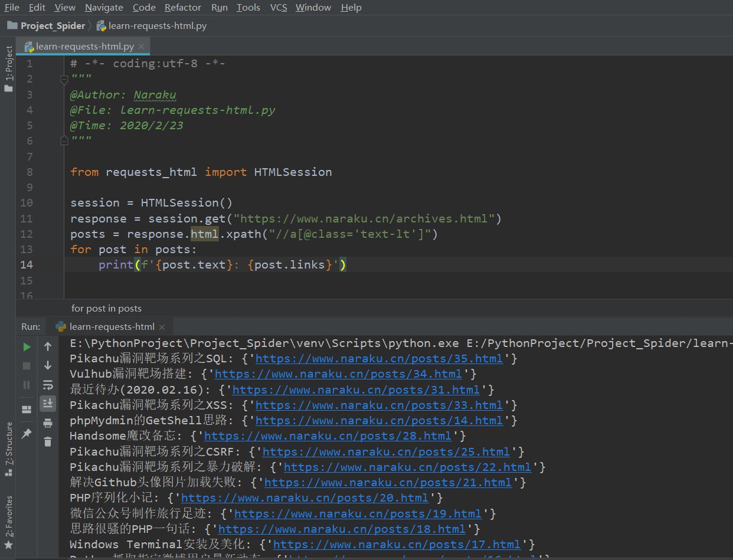733x560 pixels.
Task: Open the File menu
Action: (12, 8)
